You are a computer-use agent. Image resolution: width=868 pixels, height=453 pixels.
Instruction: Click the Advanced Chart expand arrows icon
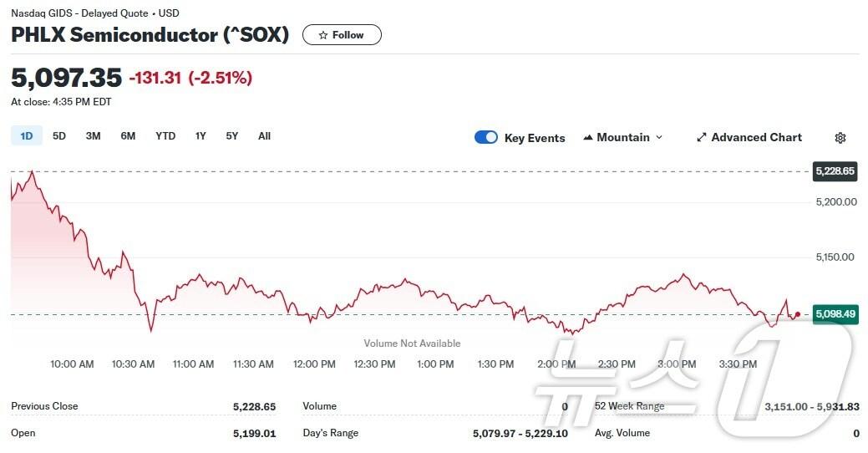tap(702, 138)
